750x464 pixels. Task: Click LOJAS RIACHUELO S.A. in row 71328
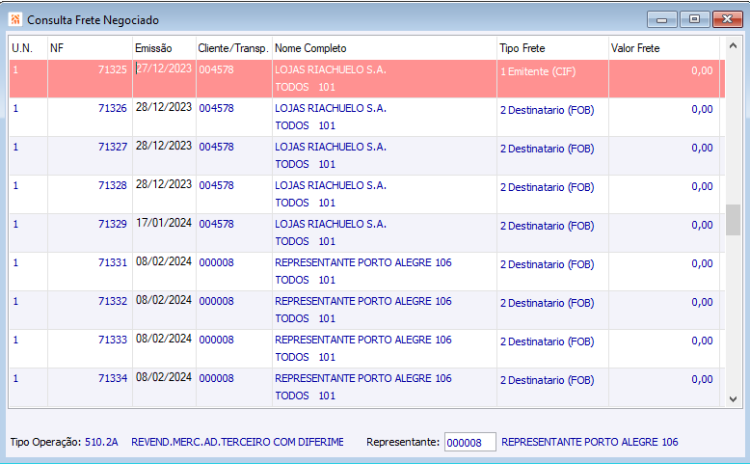click(331, 186)
